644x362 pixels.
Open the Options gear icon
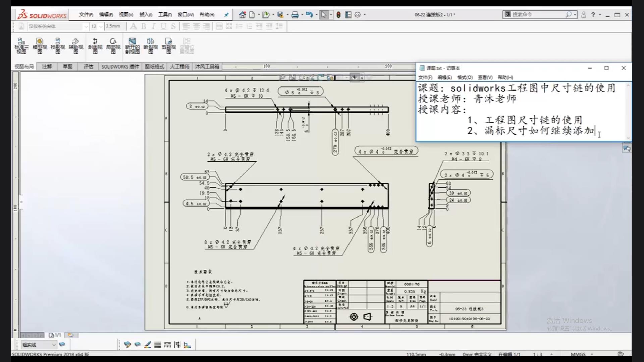coord(358,15)
